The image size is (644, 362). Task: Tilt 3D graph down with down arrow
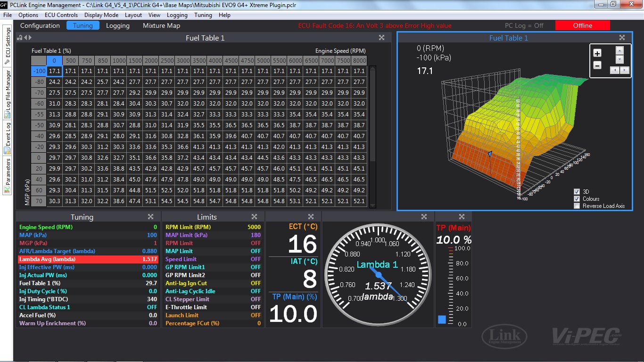point(620,59)
